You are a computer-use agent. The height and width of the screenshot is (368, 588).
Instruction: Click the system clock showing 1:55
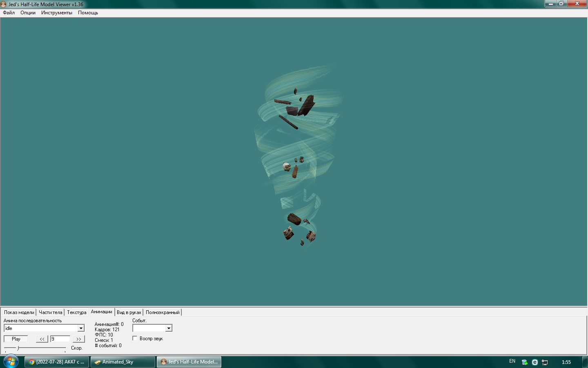[566, 362]
